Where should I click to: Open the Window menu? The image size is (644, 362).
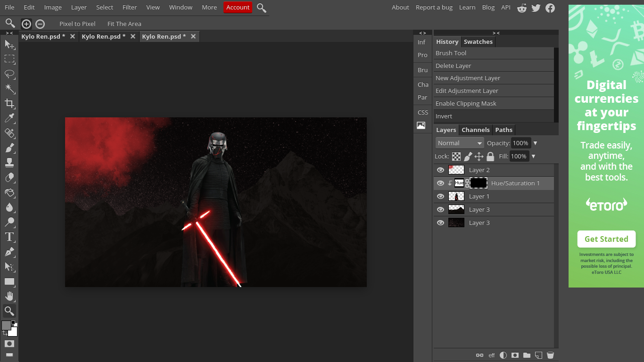coord(181,7)
